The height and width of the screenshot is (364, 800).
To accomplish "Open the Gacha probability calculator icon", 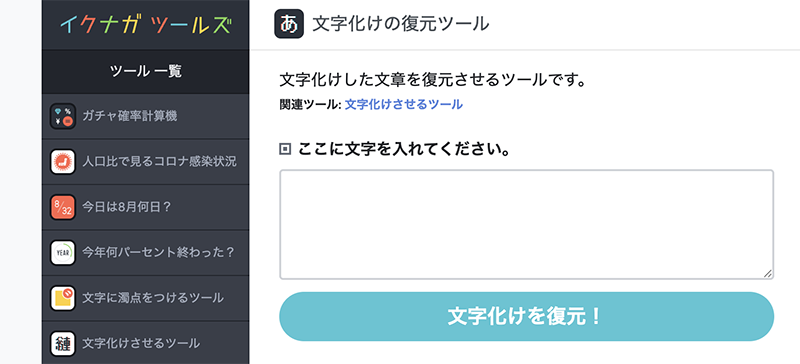I will (x=63, y=116).
